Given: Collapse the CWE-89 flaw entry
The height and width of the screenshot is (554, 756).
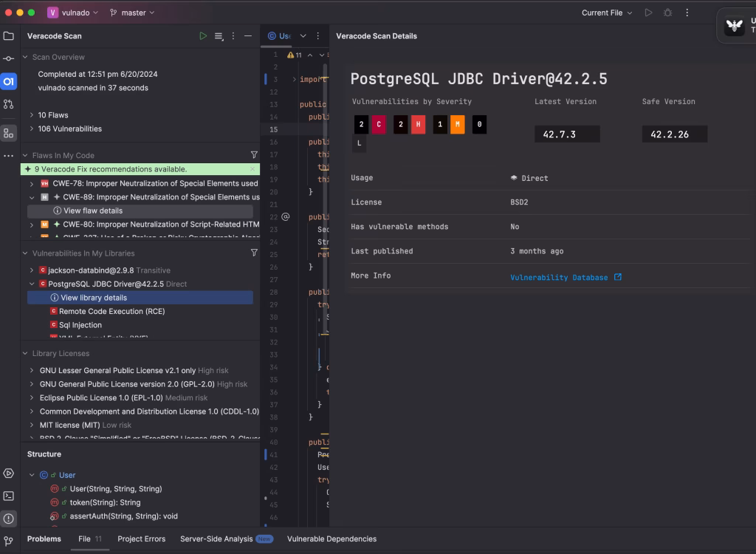Looking at the screenshot, I should (32, 197).
